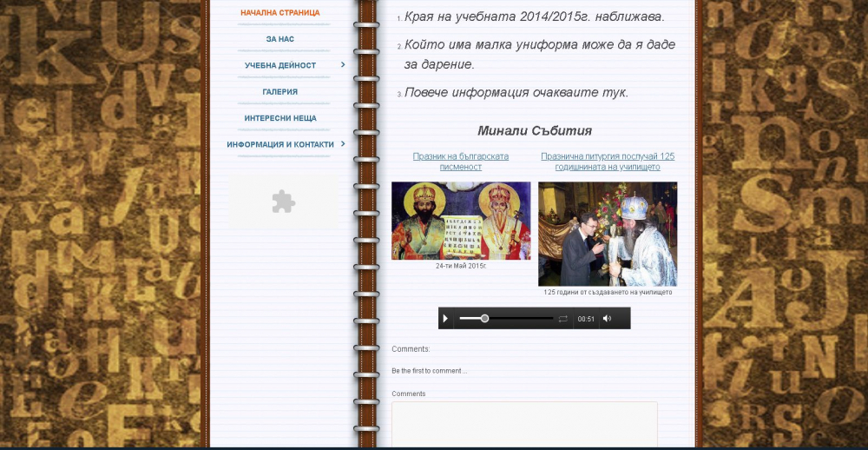Image resolution: width=868 pixels, height=450 pixels.
Task: Play the audio track
Action: pos(445,319)
